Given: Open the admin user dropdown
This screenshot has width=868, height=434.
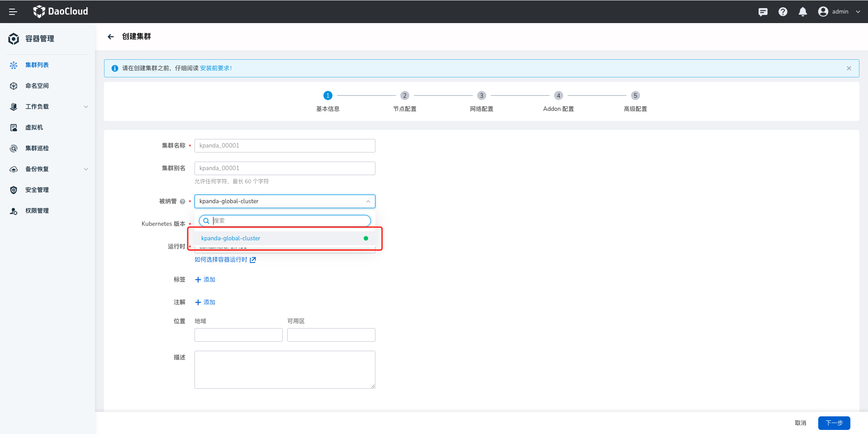Looking at the screenshot, I should pos(839,12).
